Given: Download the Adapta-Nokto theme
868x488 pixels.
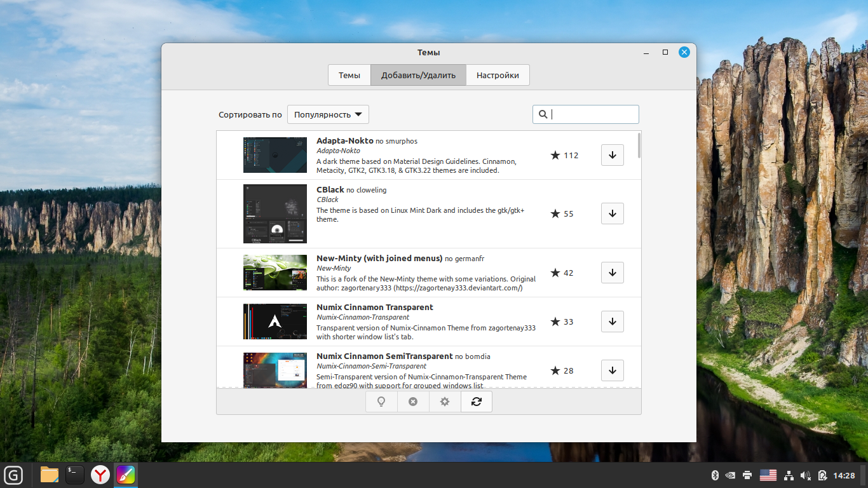Looking at the screenshot, I should point(612,155).
